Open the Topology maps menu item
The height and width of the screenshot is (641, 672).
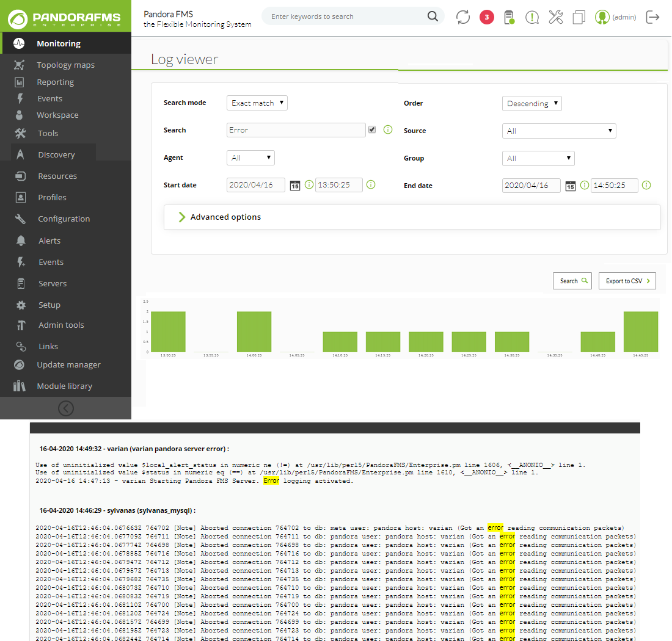coord(65,65)
